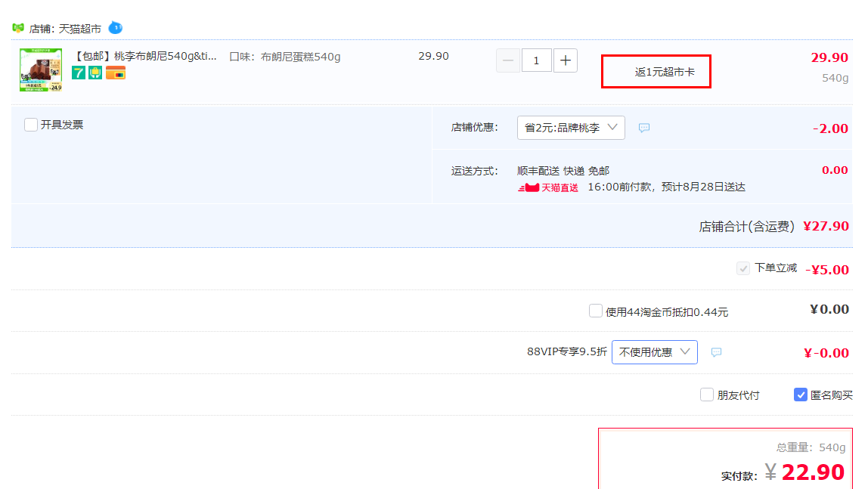
Task: Click the 运送方式: label
Action: tap(474, 171)
